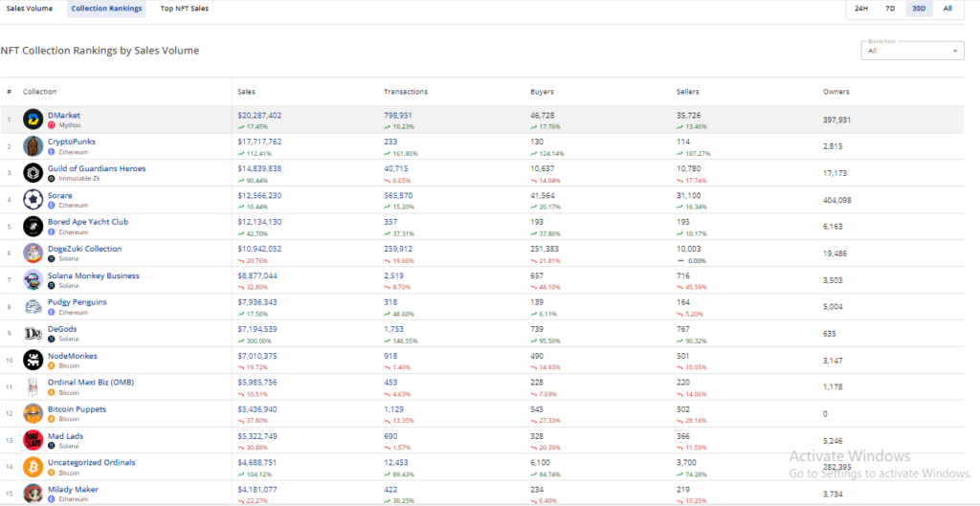Open the DMarket collection link
The image size is (980, 506).
pyautogui.click(x=64, y=115)
